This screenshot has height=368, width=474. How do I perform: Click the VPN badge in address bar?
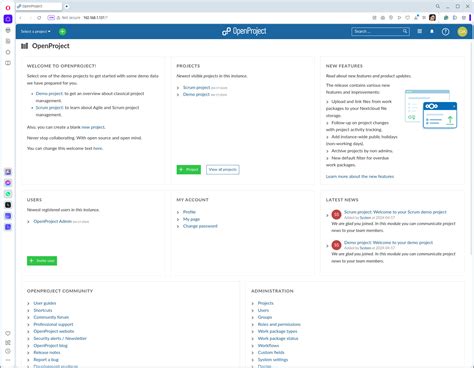click(51, 18)
